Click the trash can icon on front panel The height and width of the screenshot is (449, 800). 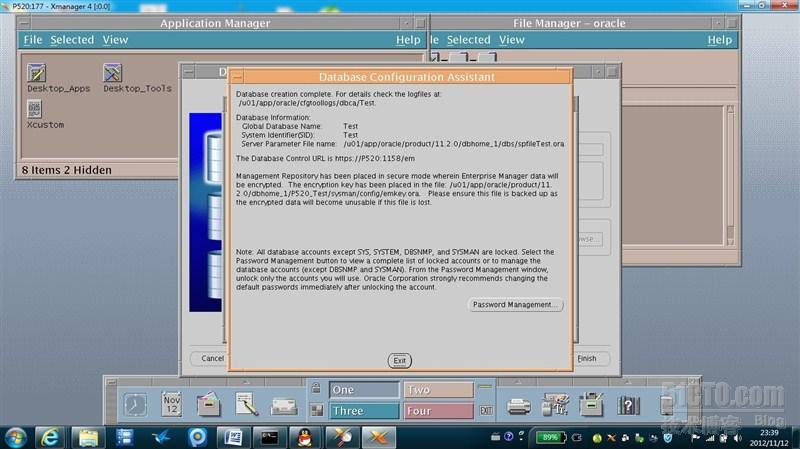pos(666,405)
